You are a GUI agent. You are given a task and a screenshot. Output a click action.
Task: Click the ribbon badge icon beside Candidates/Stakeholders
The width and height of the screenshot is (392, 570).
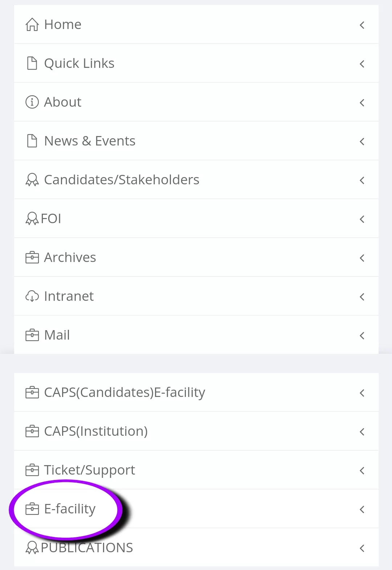coord(32,180)
